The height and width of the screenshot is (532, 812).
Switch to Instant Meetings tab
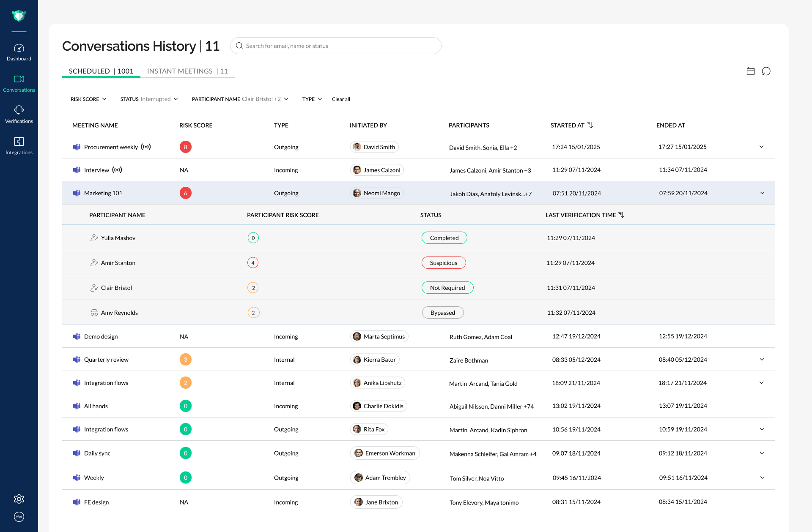tap(187, 71)
